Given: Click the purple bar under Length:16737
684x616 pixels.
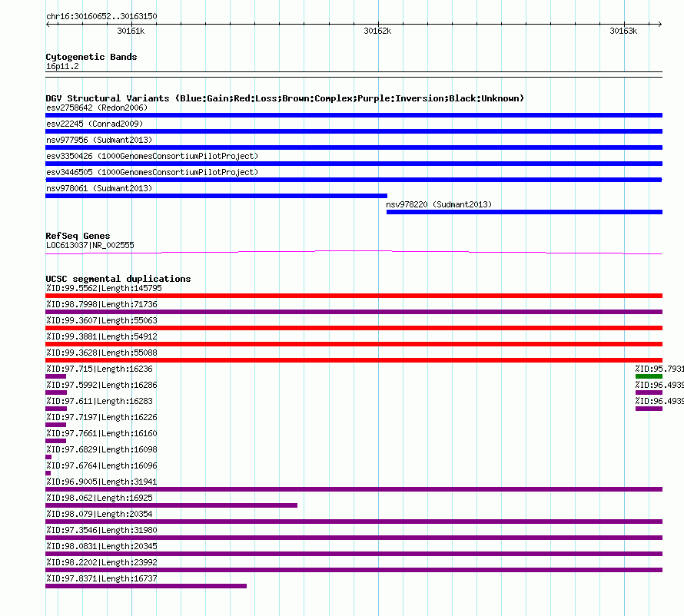Looking at the screenshot, I should tap(146, 586).
